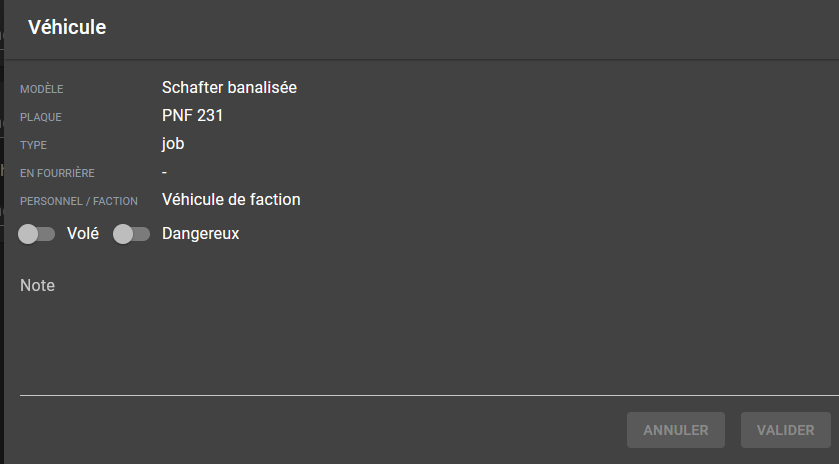Toggle the Volé switch on

click(36, 234)
